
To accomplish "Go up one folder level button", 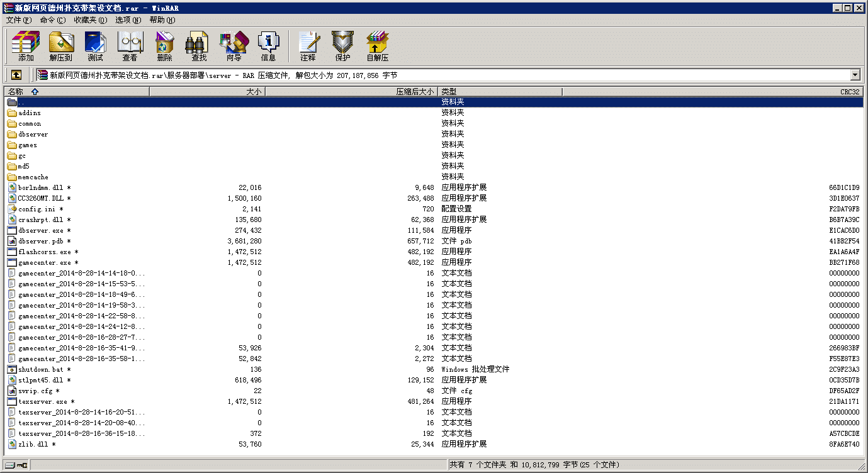I will coord(16,75).
